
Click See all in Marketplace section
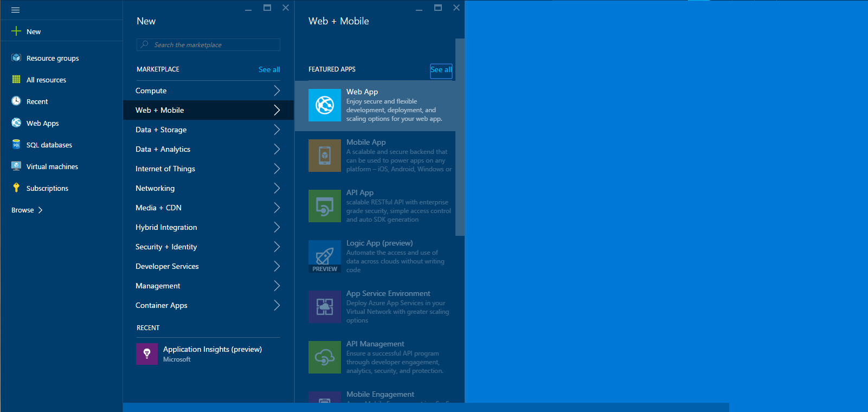269,69
